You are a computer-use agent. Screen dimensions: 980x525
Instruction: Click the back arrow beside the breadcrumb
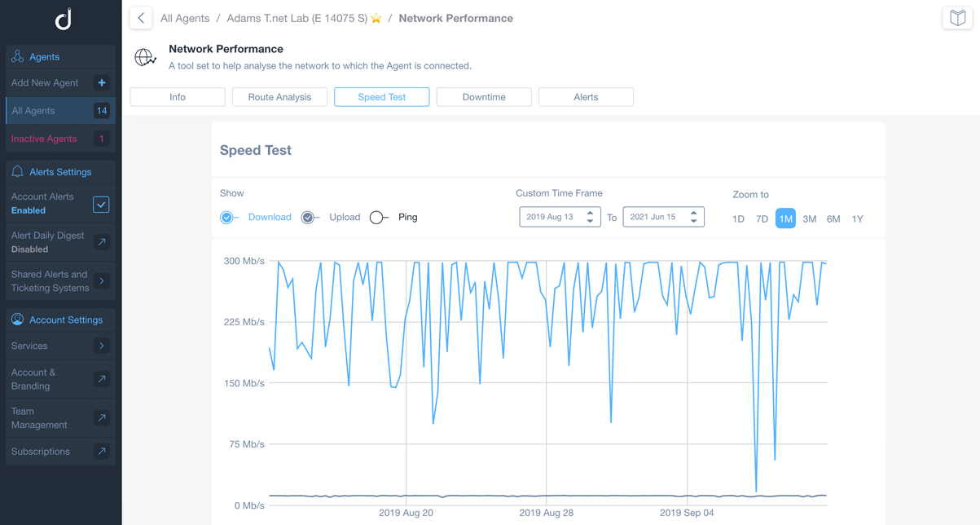(140, 17)
